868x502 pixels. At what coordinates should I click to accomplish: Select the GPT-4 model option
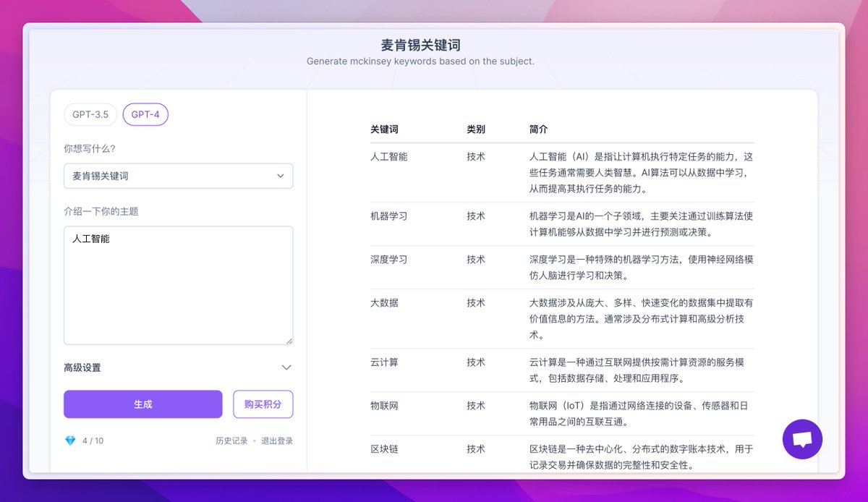[x=145, y=114]
